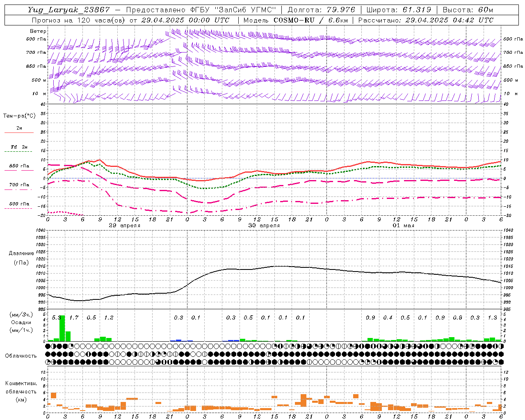Click the "(мм/1ч.)" units label
The image size is (525, 420).
[21, 330]
